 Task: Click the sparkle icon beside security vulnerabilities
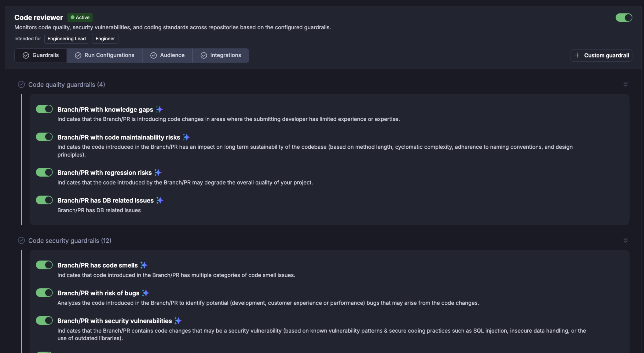coord(178,321)
